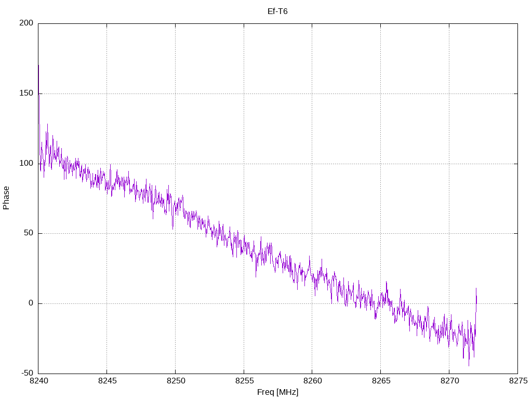Viewport: 532px width, 399px height.
Task: Click the 150 y-axis tick label
Action: [x=26, y=94]
